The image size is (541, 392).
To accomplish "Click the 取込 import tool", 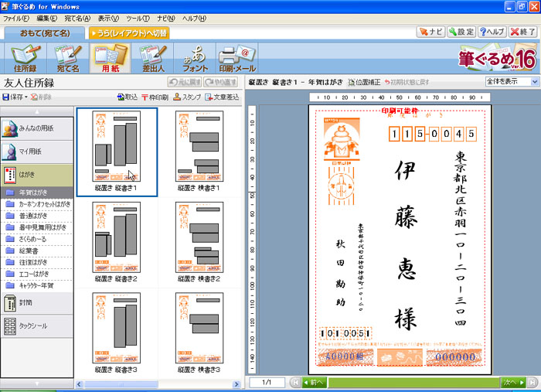I will (126, 97).
